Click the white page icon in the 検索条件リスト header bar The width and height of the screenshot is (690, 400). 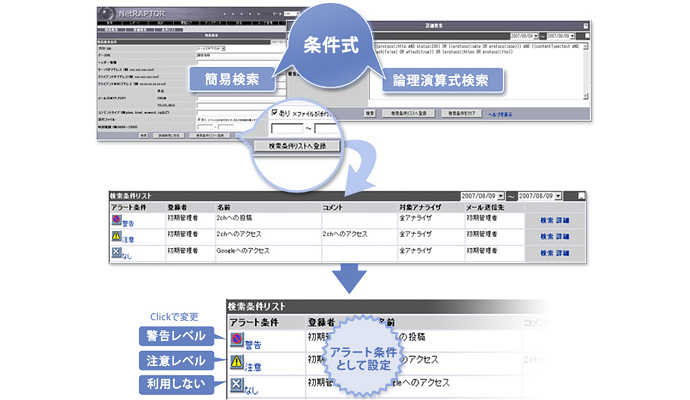[x=581, y=196]
